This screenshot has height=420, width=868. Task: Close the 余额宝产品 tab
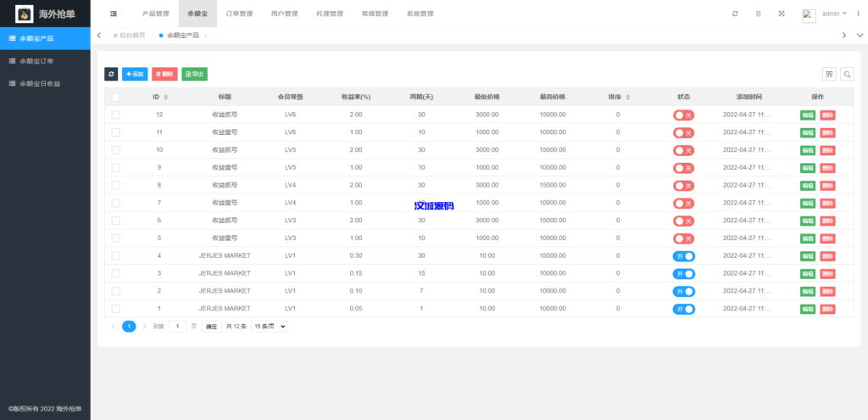pos(206,36)
